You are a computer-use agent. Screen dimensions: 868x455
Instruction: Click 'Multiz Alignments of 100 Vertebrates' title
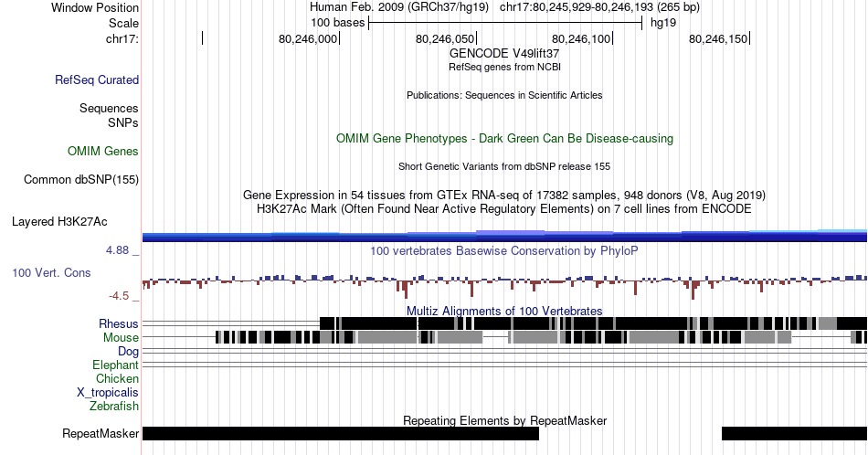tap(504, 311)
